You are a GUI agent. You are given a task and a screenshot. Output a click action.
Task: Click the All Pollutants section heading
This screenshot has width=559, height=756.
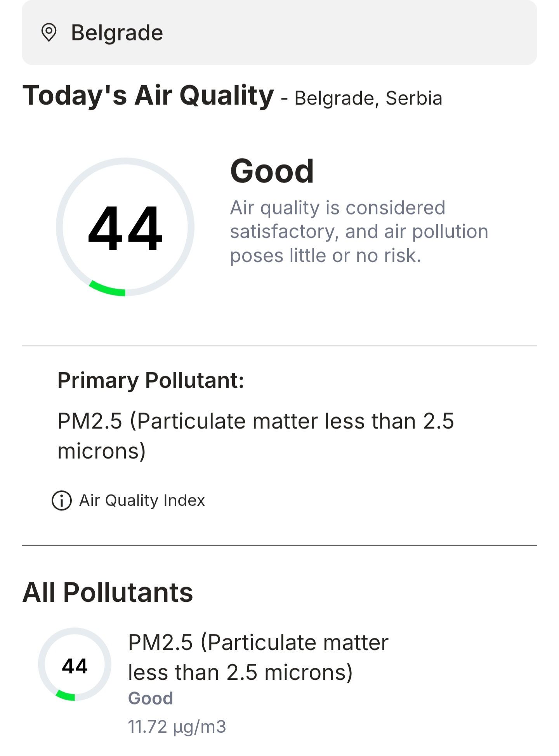108,592
